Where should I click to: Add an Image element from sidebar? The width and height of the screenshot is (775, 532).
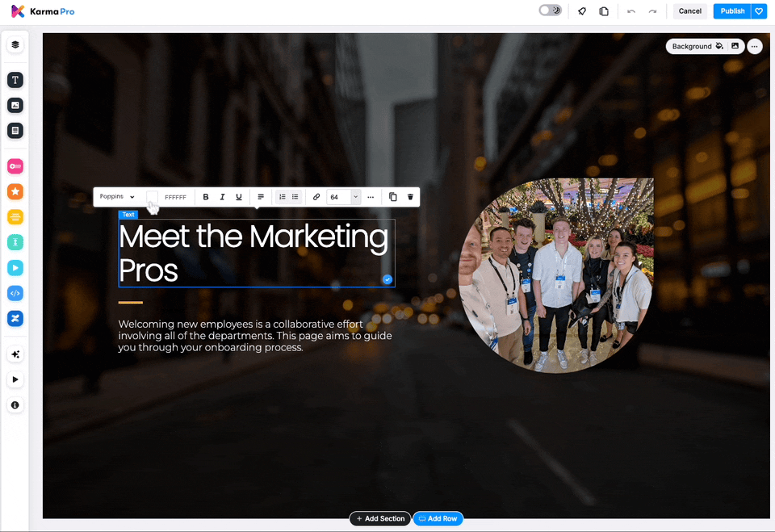(x=15, y=105)
